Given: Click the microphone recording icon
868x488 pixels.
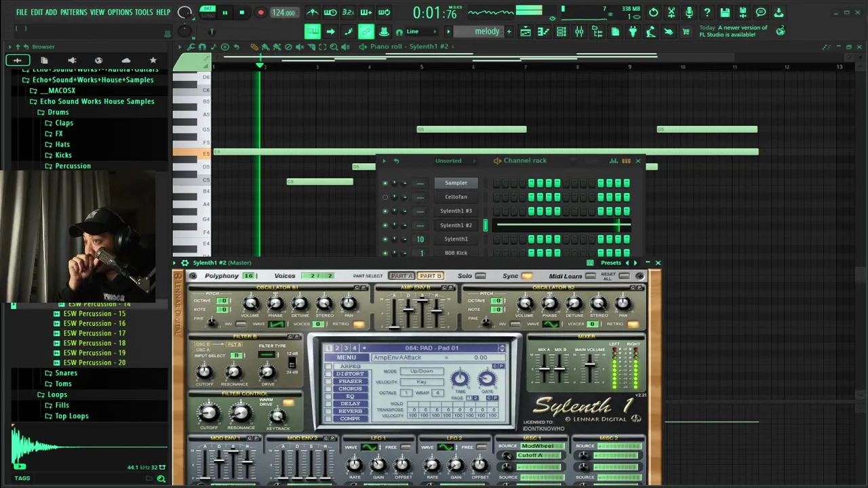Looking at the screenshot, I should coord(689,12).
